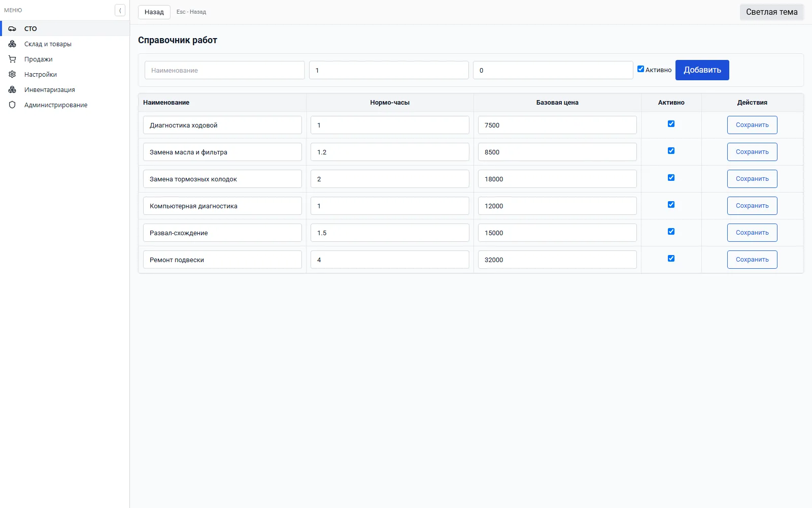Edit the name field Диагностика ходовой
812x508 pixels.
pos(222,125)
